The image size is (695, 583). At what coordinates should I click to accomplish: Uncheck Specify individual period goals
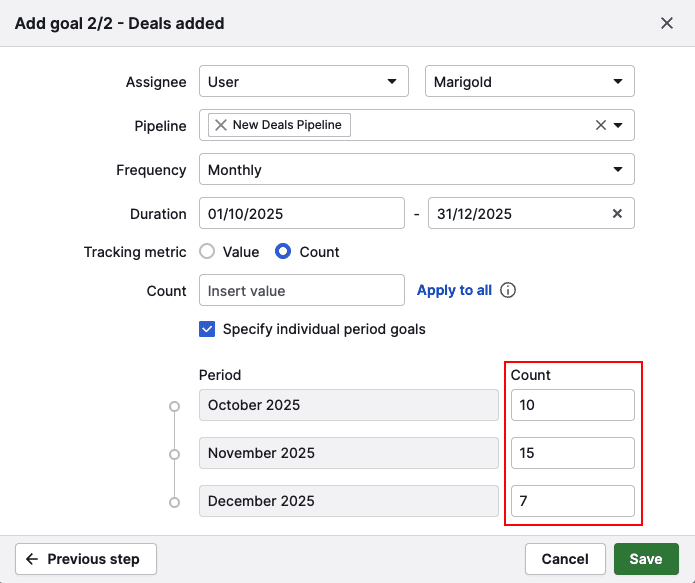pos(208,329)
